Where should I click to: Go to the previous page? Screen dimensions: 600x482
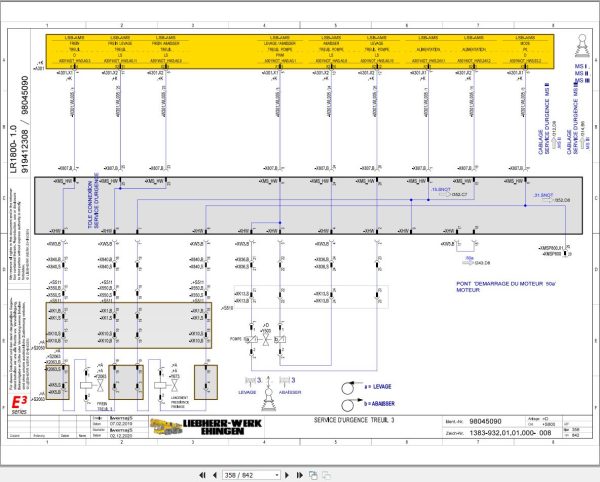point(215,475)
